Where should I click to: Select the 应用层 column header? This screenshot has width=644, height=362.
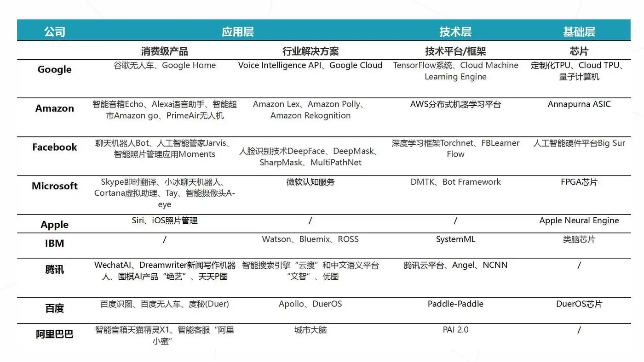coord(238,31)
